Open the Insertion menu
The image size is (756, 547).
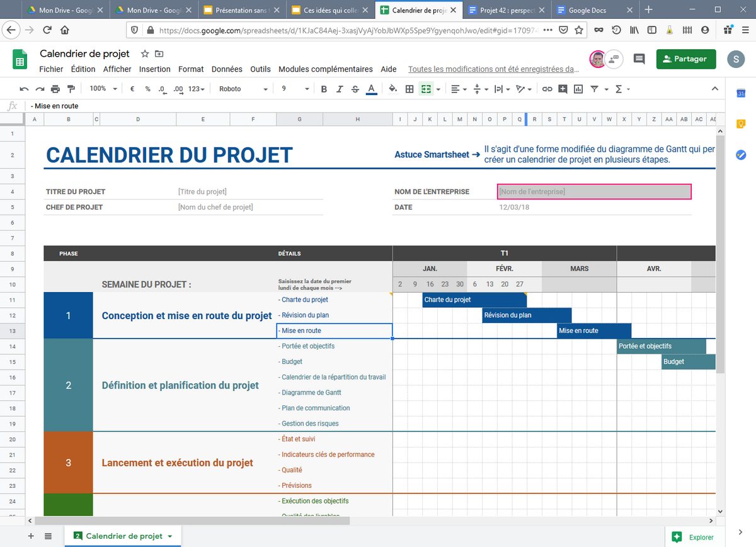tap(155, 69)
